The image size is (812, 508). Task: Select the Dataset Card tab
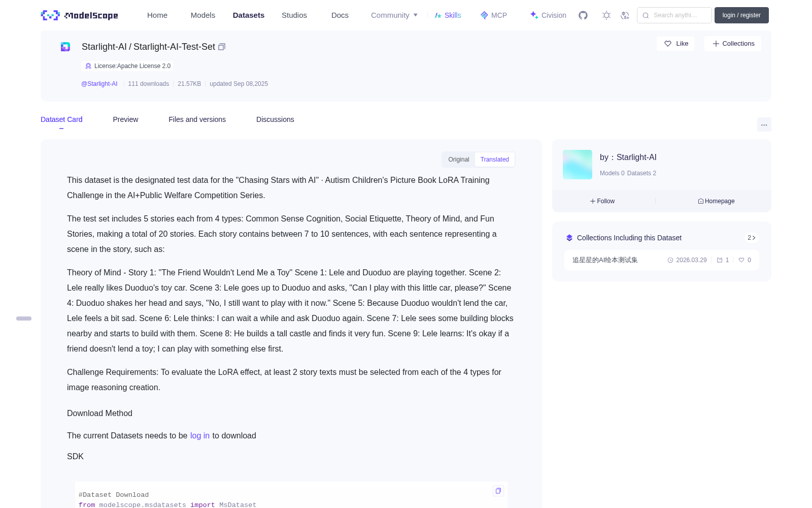61,119
